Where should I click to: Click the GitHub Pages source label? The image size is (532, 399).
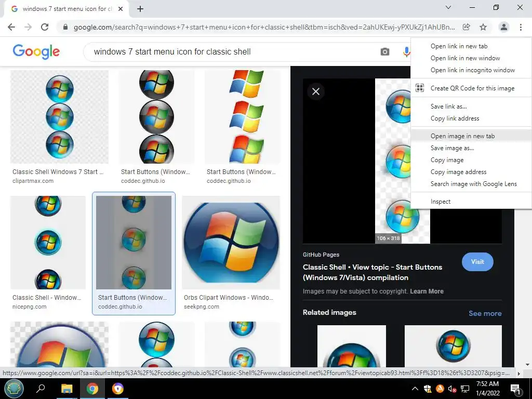pyautogui.click(x=321, y=255)
